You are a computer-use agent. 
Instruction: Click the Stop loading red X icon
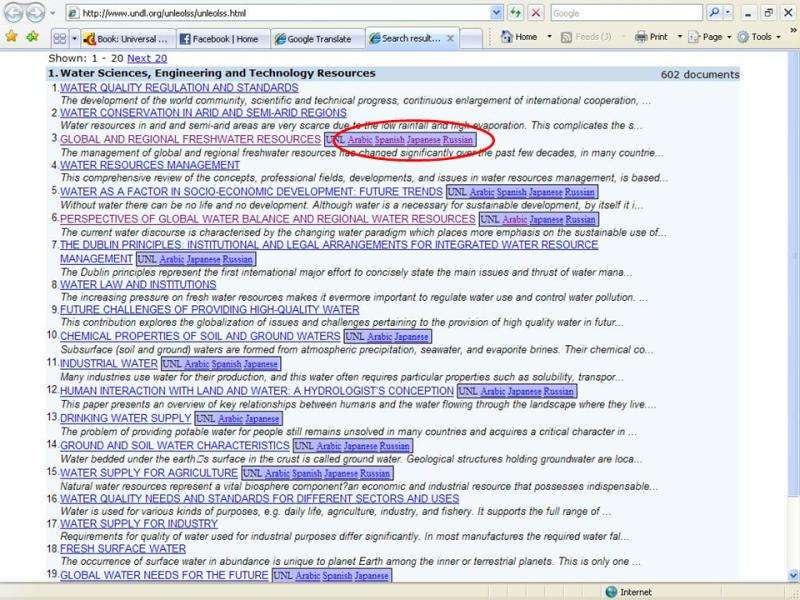pyautogui.click(x=536, y=14)
